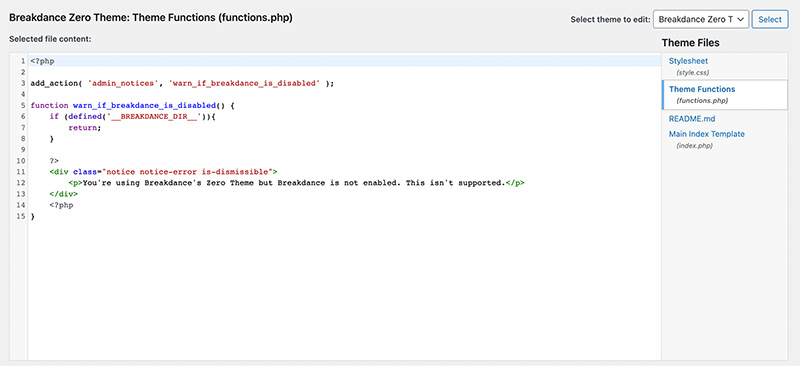Click line number 1 in the gutter

(x=23, y=61)
